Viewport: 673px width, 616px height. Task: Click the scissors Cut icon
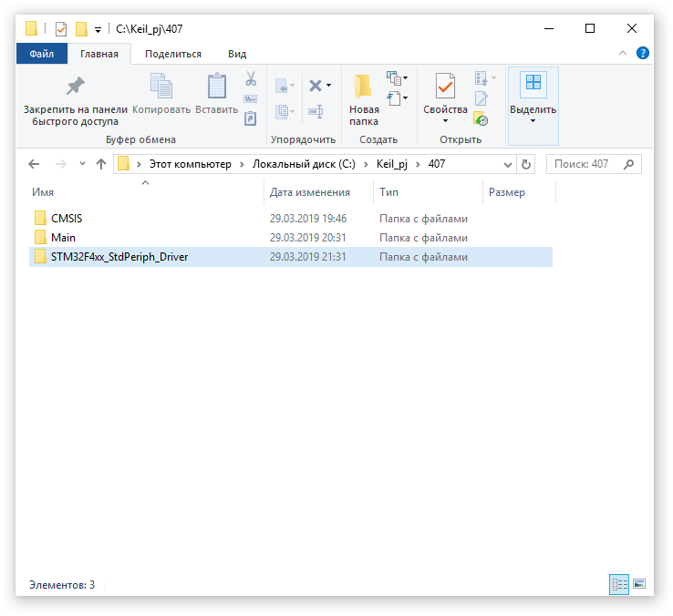tap(251, 78)
